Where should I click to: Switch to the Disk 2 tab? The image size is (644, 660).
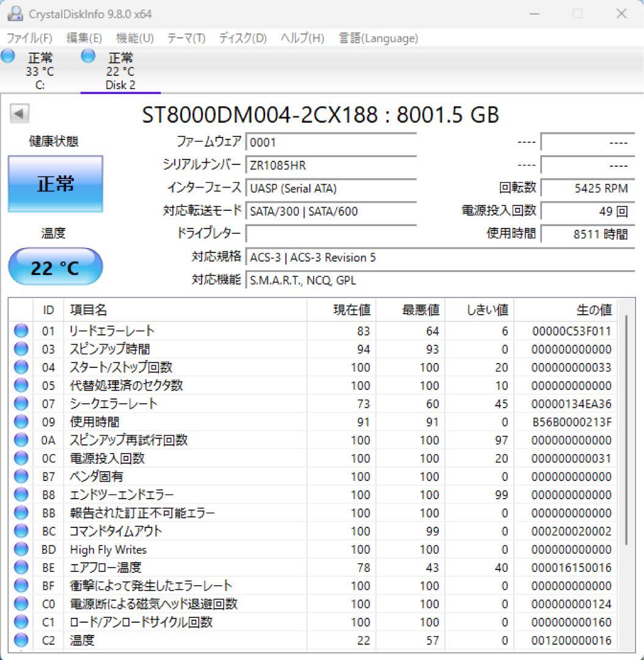[120, 73]
